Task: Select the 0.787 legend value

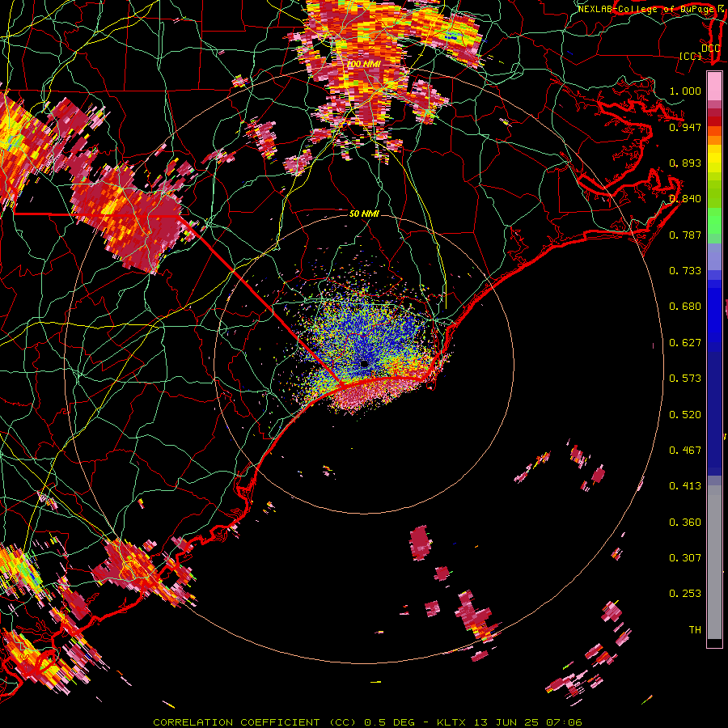Action: (x=685, y=235)
